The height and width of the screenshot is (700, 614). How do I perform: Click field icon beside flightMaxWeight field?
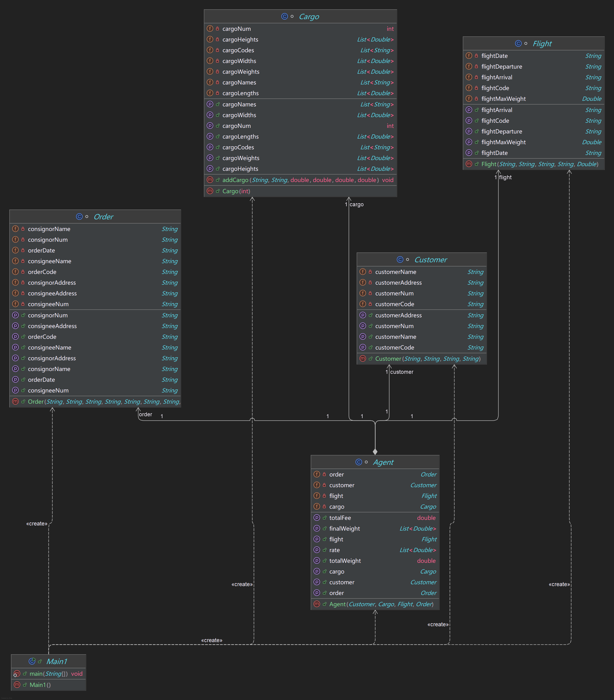[469, 99]
